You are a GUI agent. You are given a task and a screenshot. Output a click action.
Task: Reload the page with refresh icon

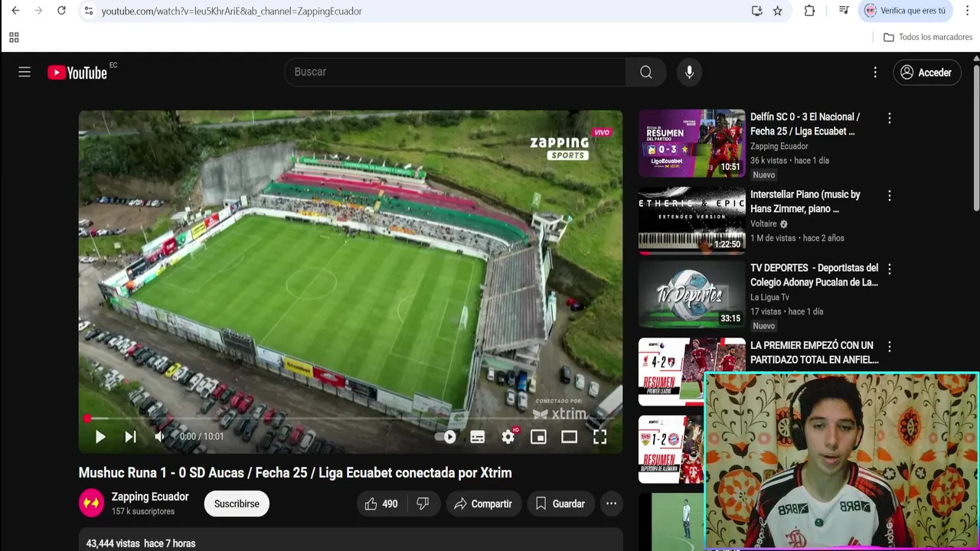[x=61, y=11]
